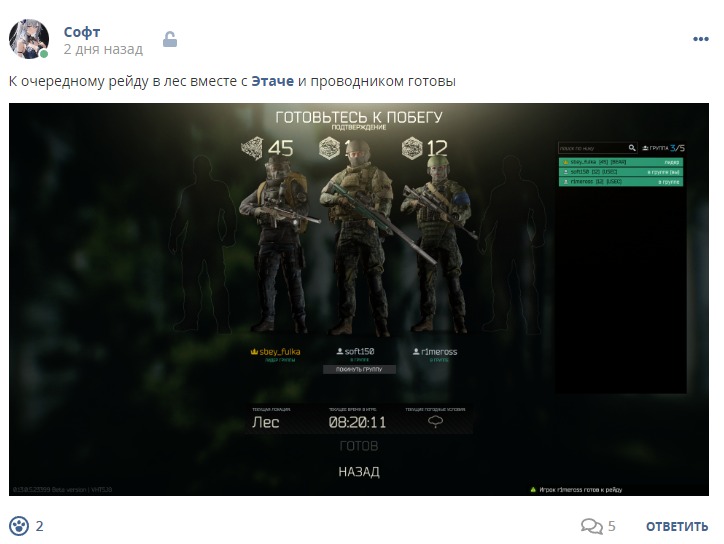Click the ГОТОВЬТЕСЬ К ПОБЕГУ heading
Viewport: 724px width, 544px height.
[359, 117]
